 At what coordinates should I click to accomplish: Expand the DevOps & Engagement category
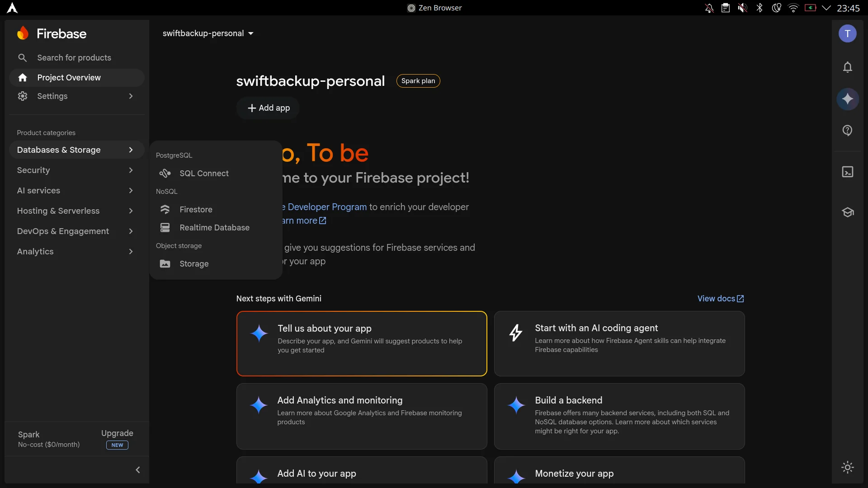77,231
